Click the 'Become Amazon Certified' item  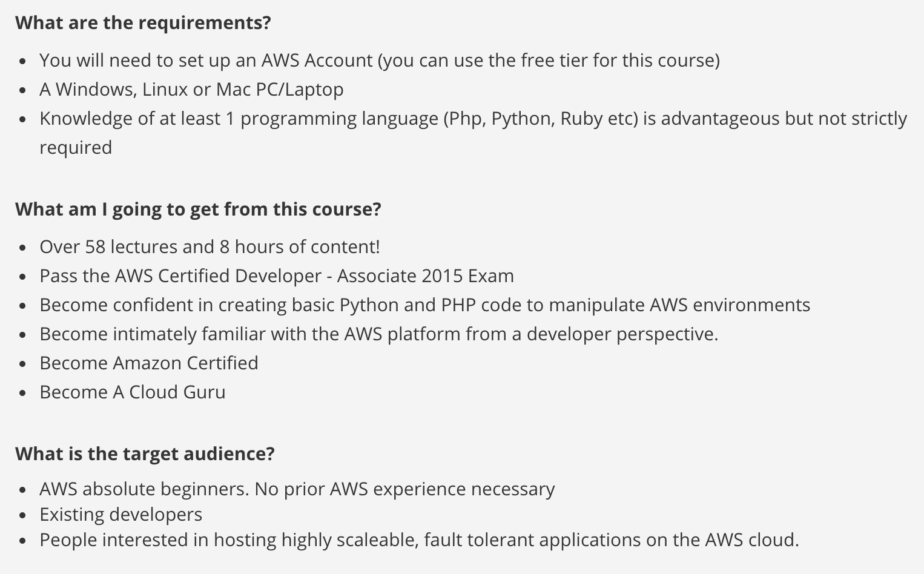click(x=149, y=363)
